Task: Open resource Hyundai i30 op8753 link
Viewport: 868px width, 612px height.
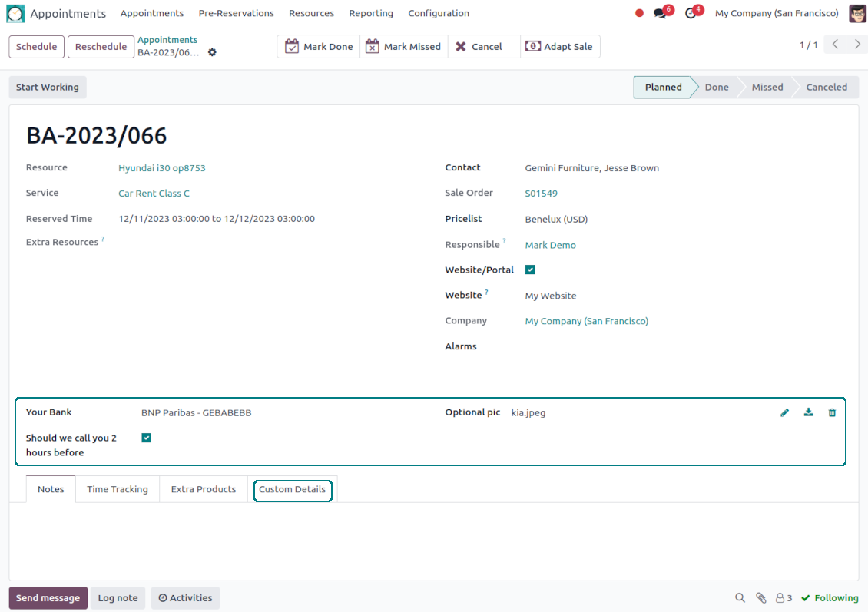Action: 161,168
